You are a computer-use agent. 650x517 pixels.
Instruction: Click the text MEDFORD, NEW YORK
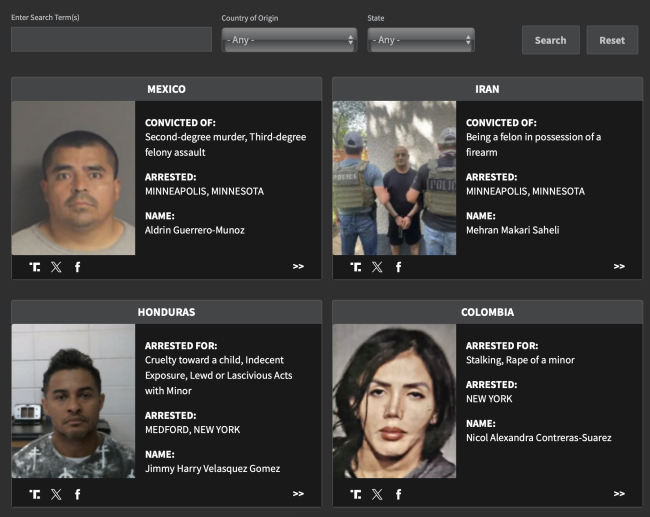coord(193,430)
